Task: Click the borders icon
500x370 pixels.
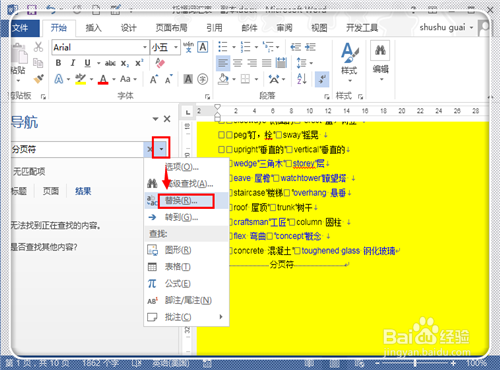Action: point(245,79)
